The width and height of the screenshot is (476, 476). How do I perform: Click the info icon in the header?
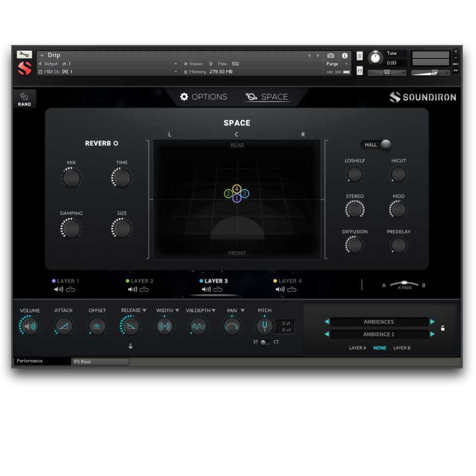(344, 55)
